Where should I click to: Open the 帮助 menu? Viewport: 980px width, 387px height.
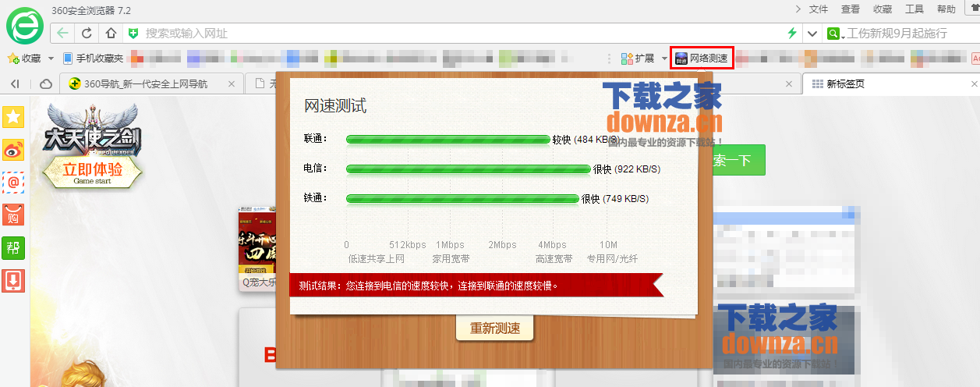coord(946,9)
